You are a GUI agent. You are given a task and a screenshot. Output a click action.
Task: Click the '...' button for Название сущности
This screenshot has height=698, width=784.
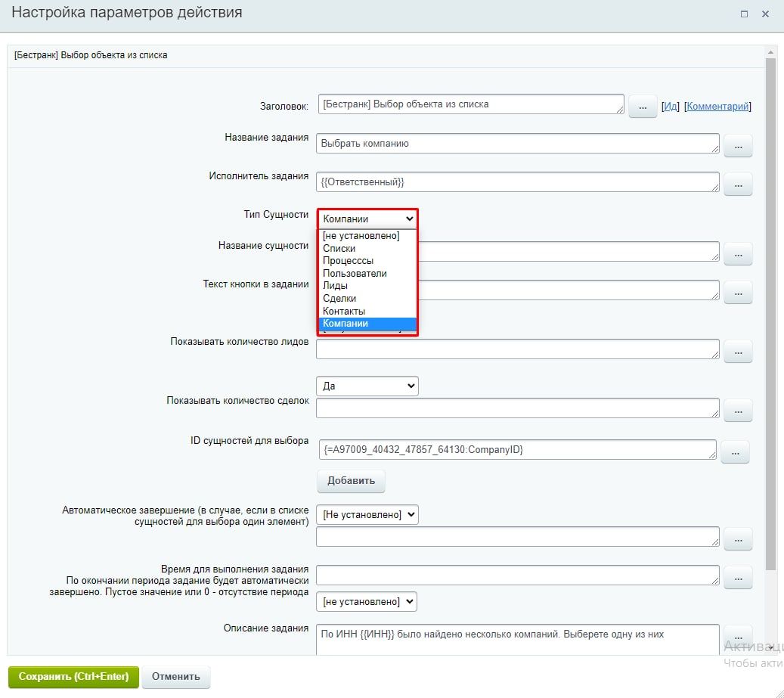tap(738, 253)
